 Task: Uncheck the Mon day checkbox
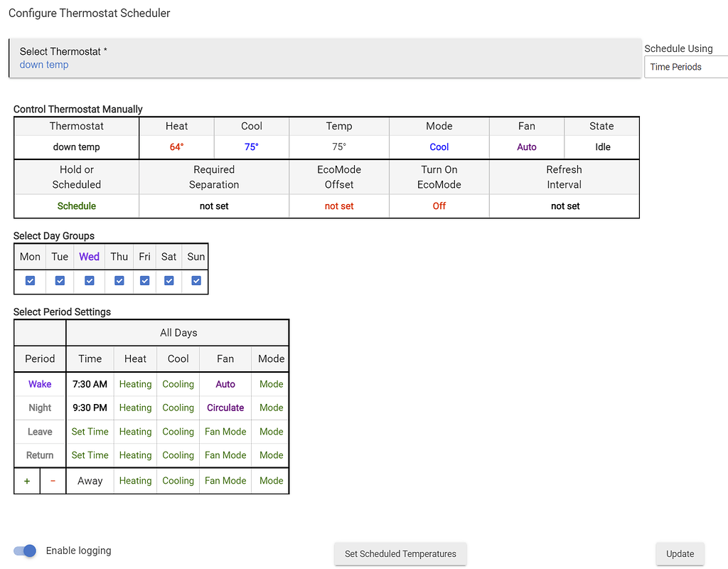tap(29, 281)
